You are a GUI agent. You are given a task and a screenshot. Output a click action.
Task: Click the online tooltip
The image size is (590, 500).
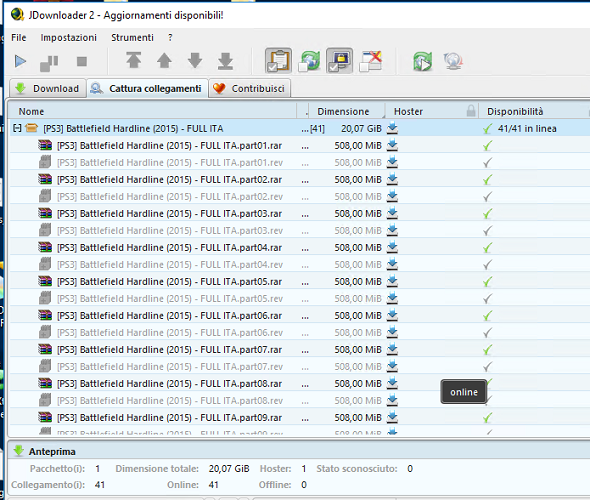click(x=464, y=392)
